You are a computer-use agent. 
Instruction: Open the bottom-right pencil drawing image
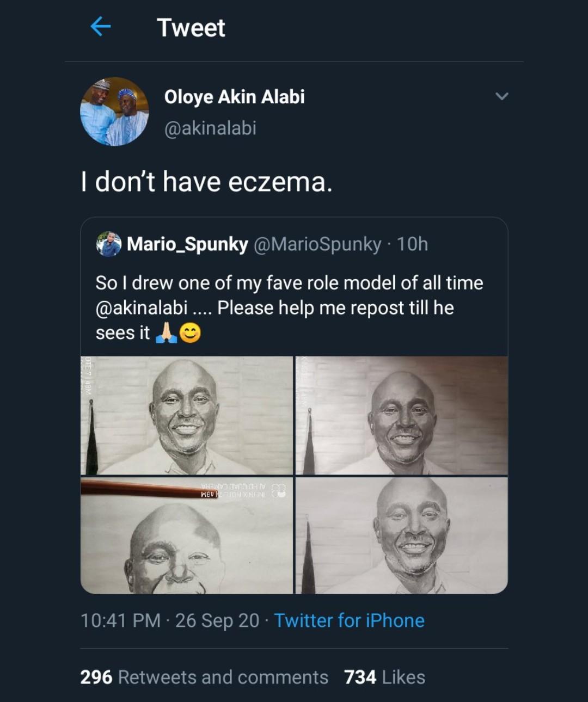coord(401,536)
